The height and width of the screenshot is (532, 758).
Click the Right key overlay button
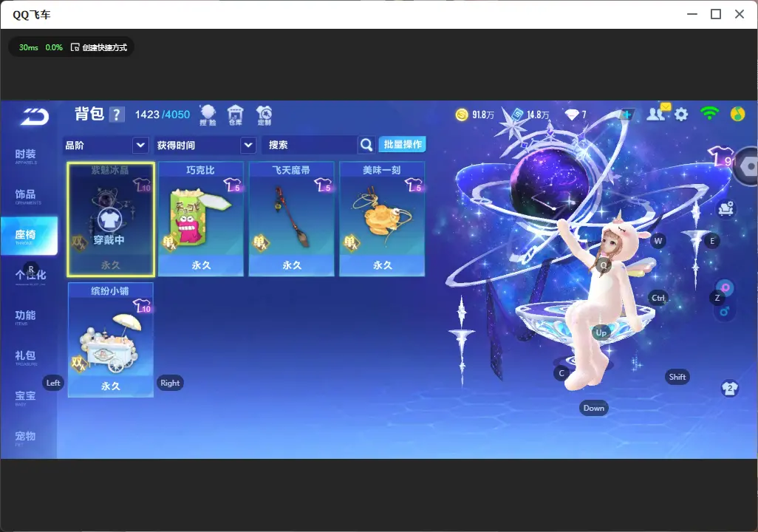tap(170, 383)
